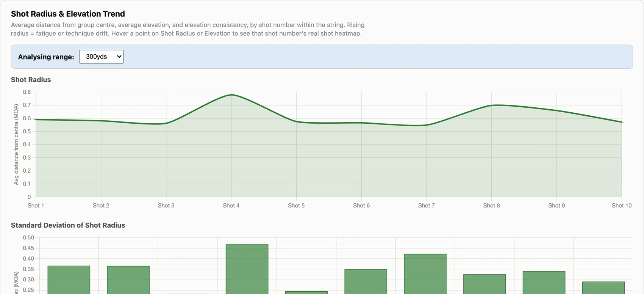Click the Shot 4 x-axis label
This screenshot has width=644, height=294.
[231, 205]
